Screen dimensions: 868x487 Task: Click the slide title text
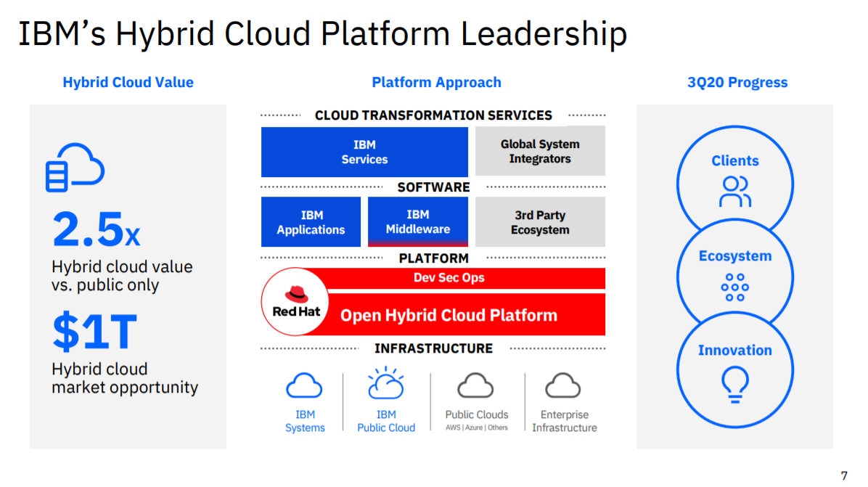tap(323, 34)
